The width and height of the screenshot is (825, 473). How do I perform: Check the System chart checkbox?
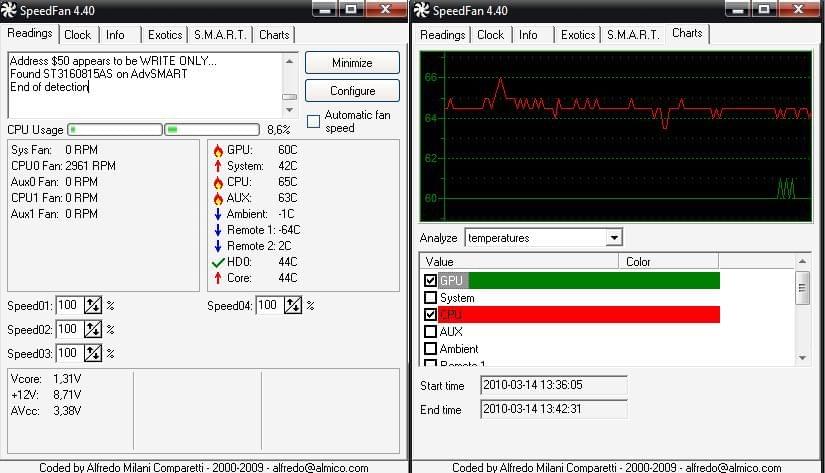point(430,298)
